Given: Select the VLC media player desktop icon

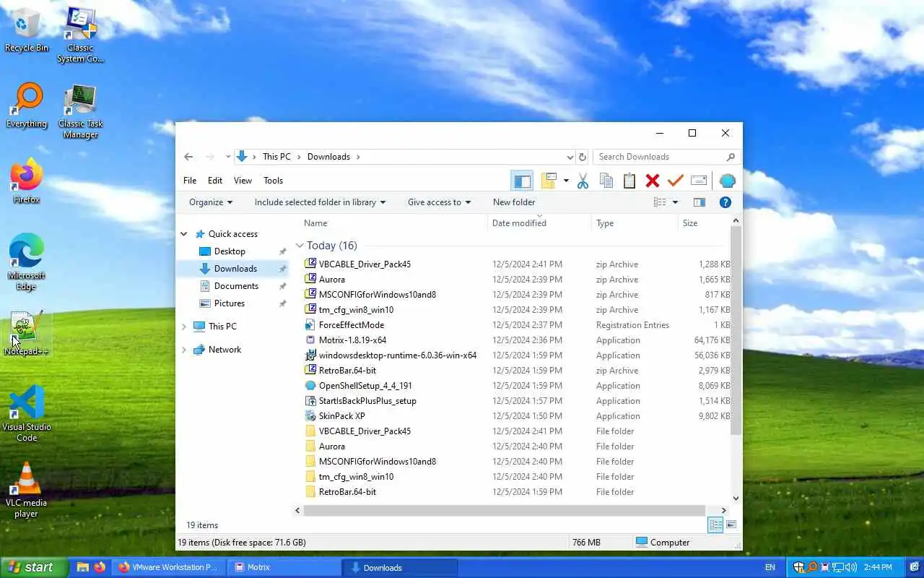Looking at the screenshot, I should coord(26,490).
